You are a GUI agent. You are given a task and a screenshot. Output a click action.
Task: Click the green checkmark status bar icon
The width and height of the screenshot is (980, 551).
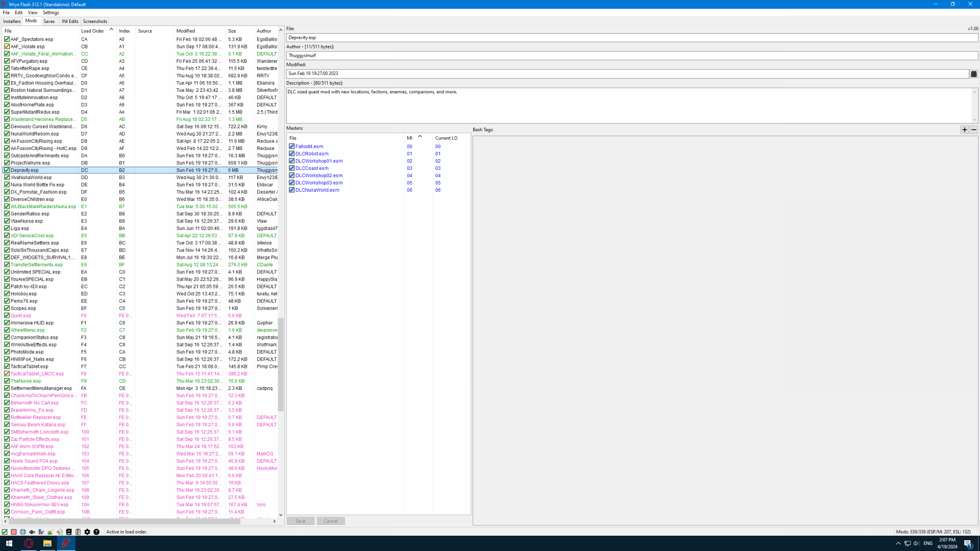[5, 532]
